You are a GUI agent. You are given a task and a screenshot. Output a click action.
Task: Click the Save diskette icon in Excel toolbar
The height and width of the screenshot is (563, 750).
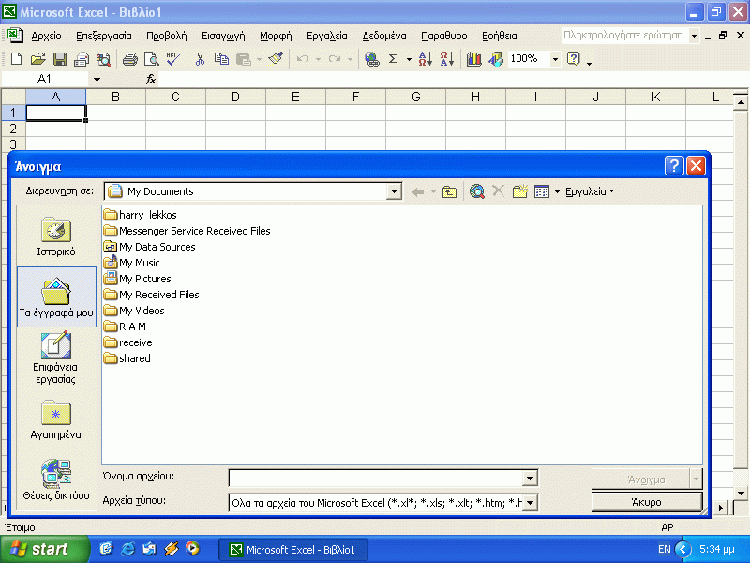click(x=60, y=59)
